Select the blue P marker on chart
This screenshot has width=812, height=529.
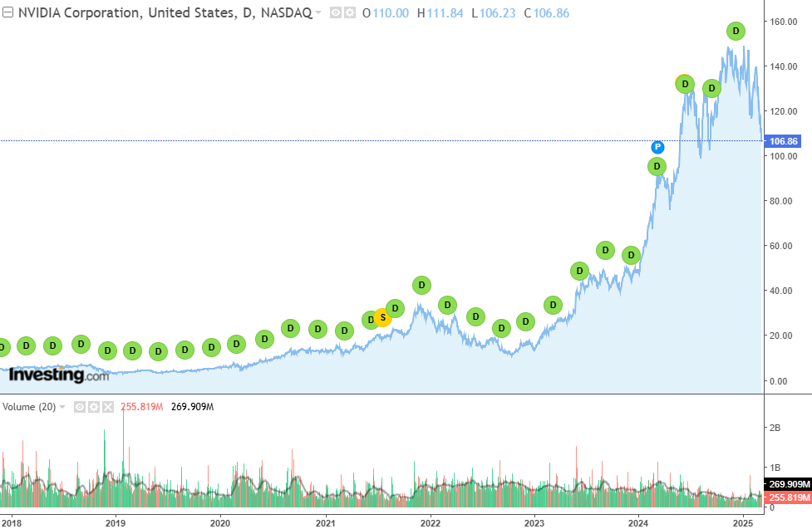pos(657,148)
